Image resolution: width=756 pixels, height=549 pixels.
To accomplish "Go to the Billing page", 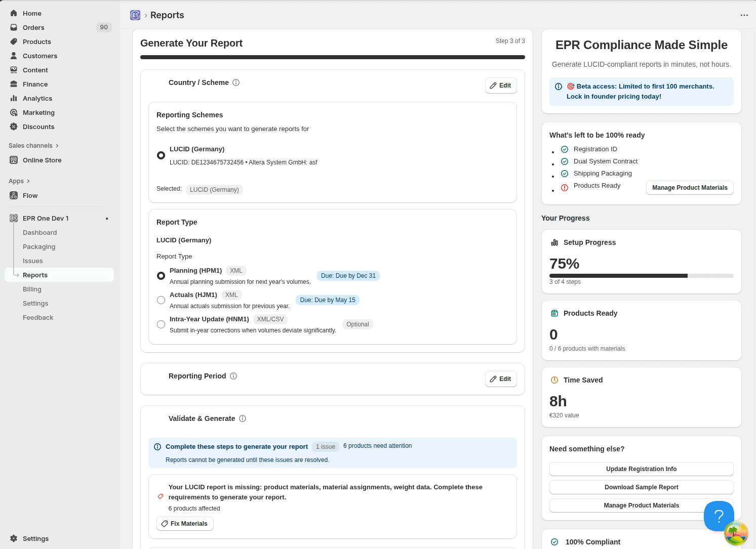I will [32, 289].
